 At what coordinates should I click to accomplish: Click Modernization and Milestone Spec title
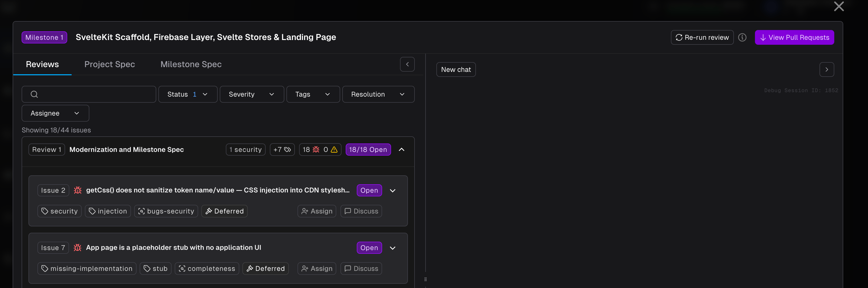pyautogui.click(x=126, y=150)
